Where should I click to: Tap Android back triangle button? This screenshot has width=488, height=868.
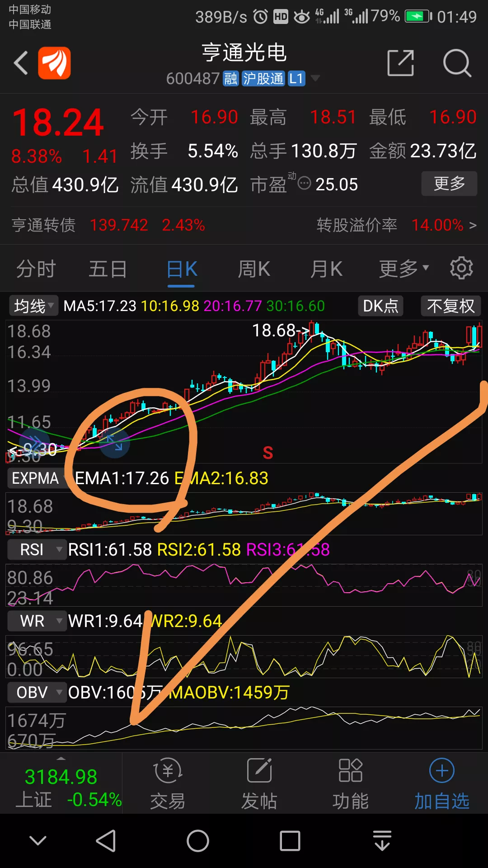107,841
